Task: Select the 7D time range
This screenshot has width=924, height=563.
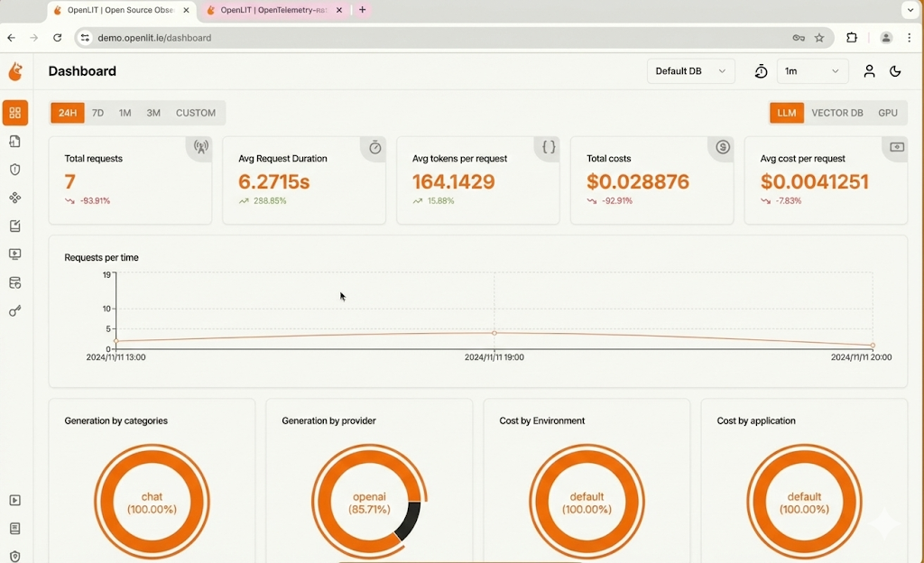Action: (97, 113)
